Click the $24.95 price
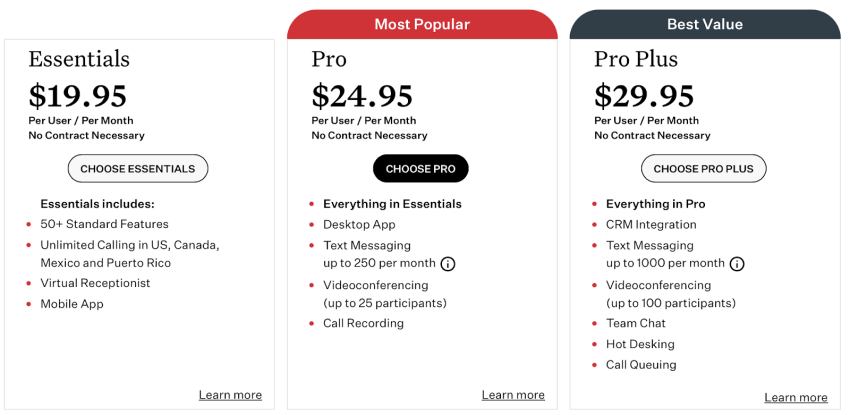Viewport: 850px width, 415px height. tap(362, 96)
